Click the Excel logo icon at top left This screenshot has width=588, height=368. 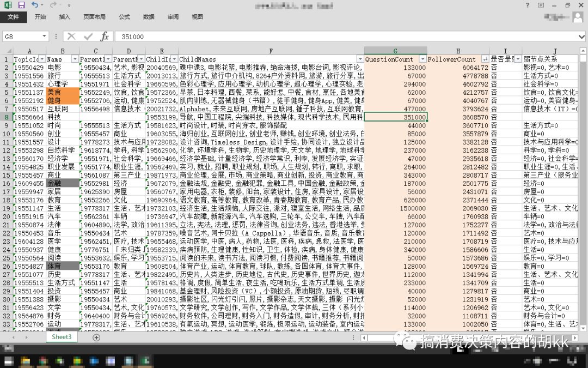point(8,5)
